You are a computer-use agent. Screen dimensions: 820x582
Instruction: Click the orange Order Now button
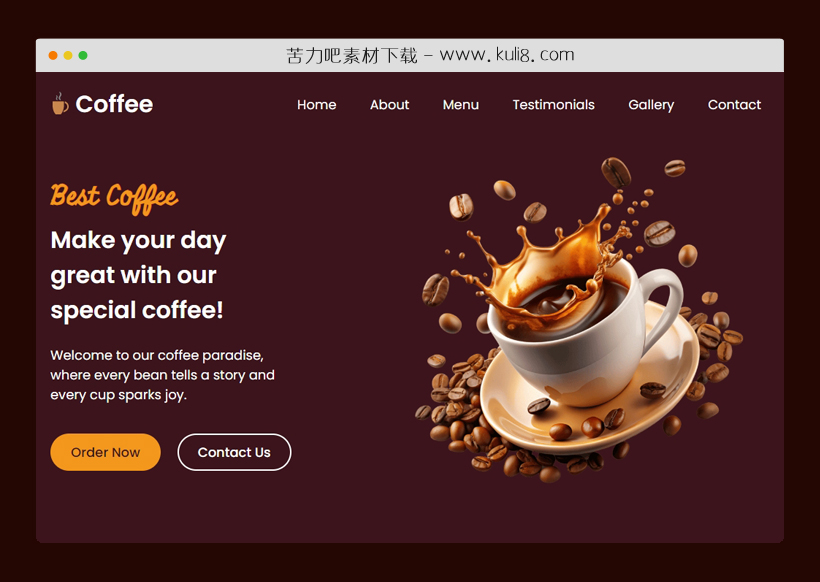(105, 452)
